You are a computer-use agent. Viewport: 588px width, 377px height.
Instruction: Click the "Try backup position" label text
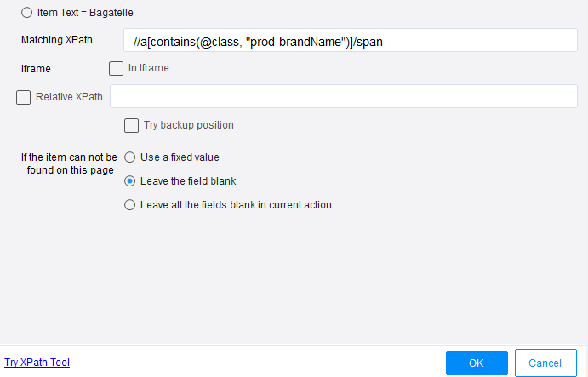[189, 125]
